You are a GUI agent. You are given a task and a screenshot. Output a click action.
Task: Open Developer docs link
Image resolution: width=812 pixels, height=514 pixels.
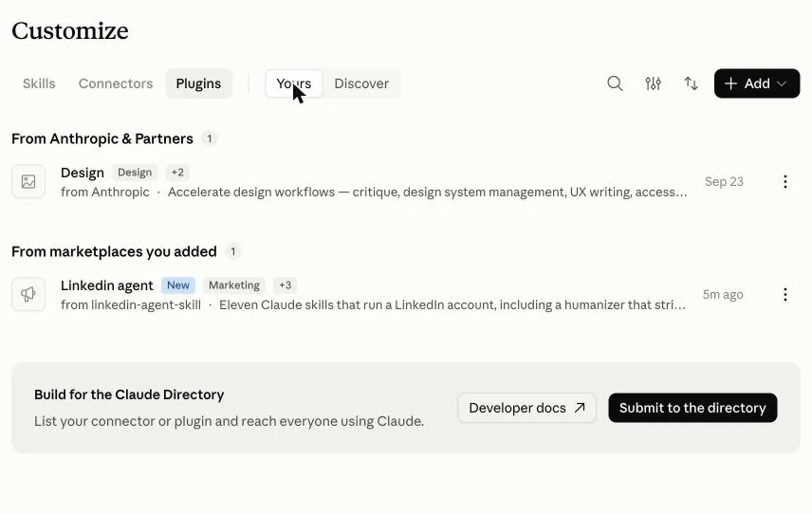click(526, 408)
